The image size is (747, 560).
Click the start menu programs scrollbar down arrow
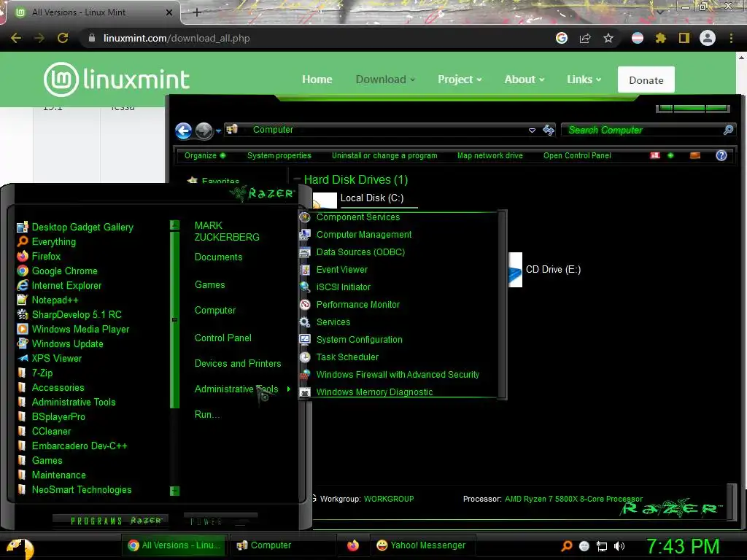(x=175, y=491)
